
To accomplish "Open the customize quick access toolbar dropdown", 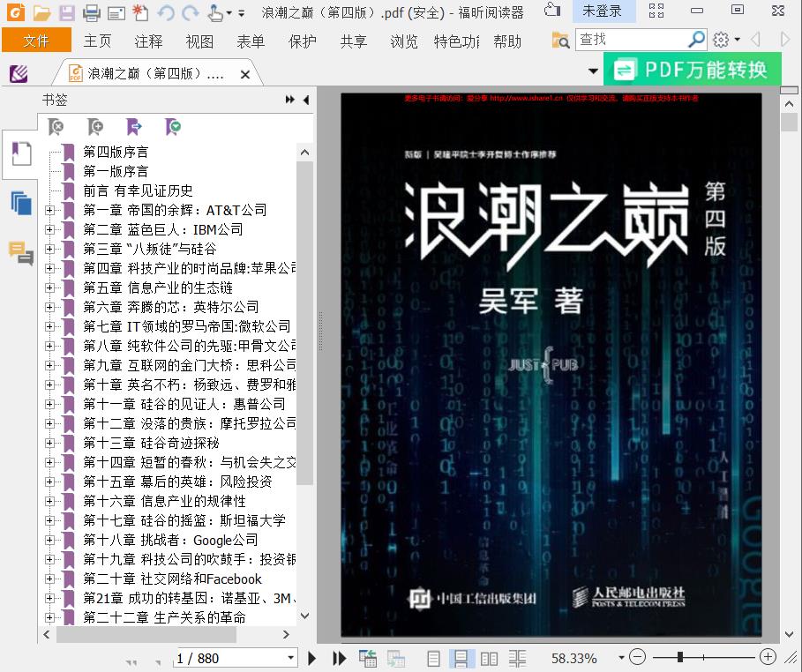I will point(241,12).
